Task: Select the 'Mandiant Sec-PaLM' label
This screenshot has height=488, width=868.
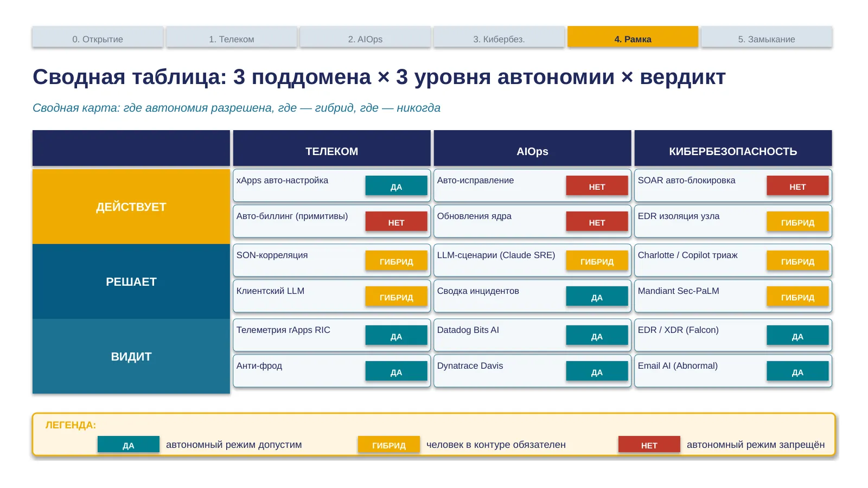Action: click(x=678, y=291)
